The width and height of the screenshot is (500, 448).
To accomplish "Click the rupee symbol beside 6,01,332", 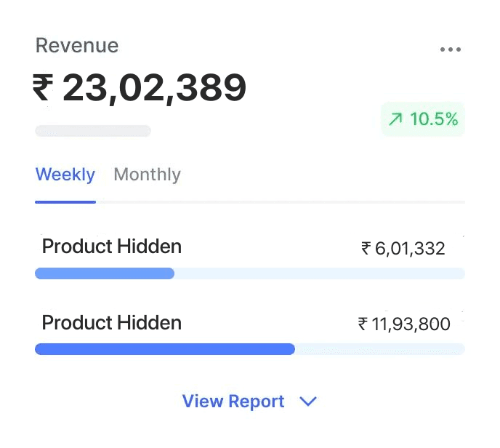I will point(366,249).
